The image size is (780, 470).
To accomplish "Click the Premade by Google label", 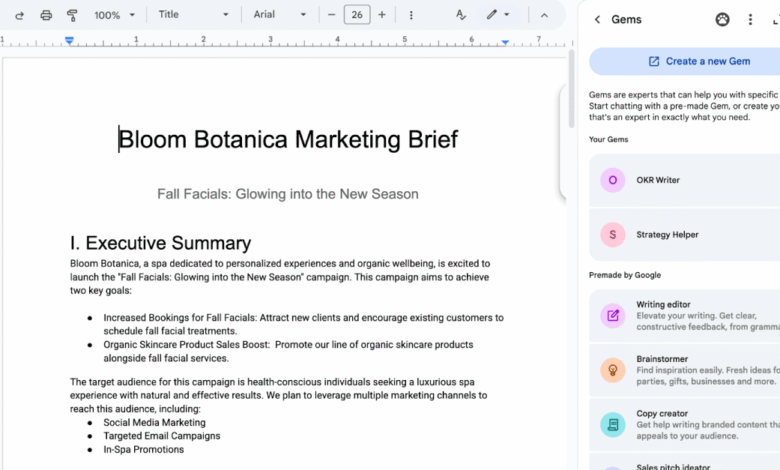I will pos(625,276).
